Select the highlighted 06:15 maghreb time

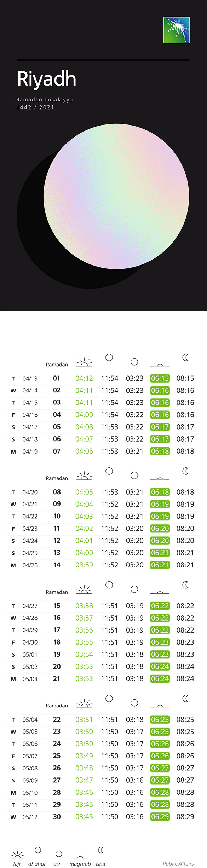point(160,378)
